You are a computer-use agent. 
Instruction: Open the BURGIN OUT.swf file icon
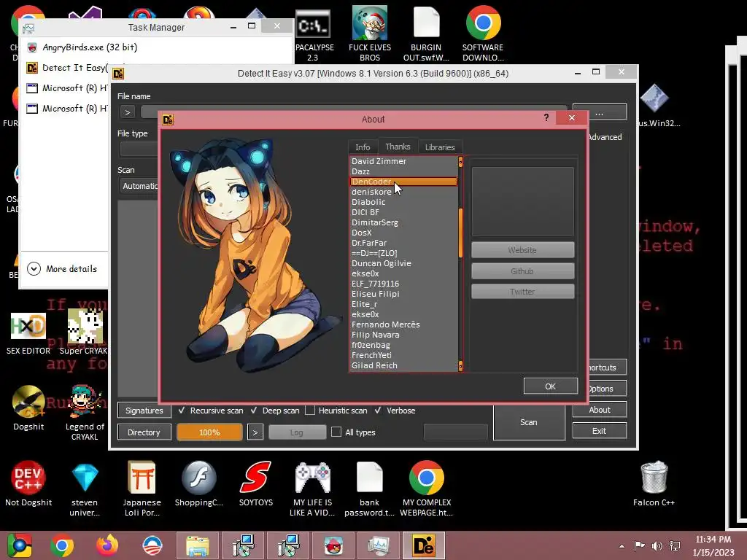coord(426,34)
